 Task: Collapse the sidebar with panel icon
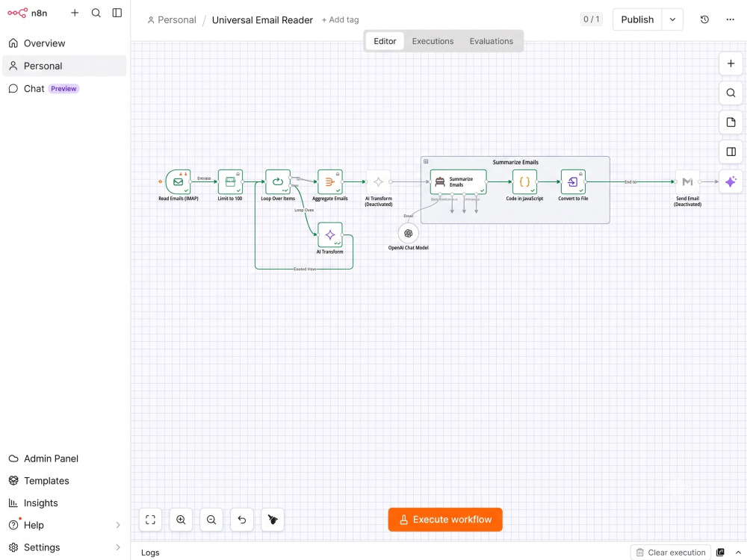(117, 13)
